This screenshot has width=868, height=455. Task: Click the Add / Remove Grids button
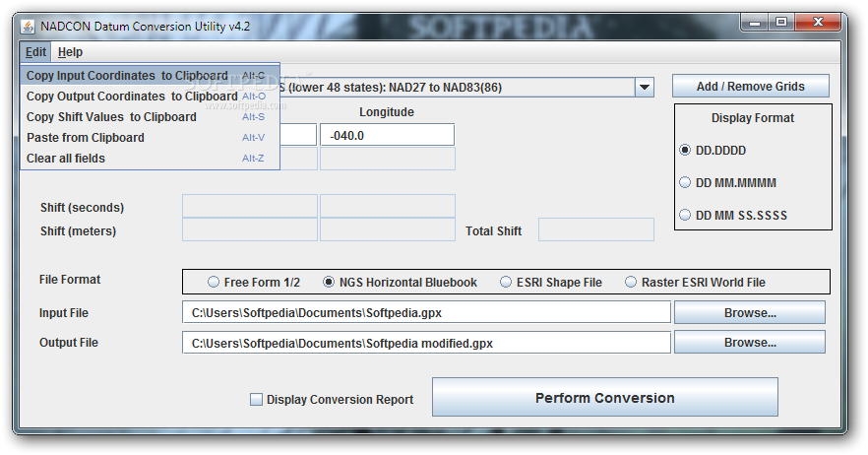point(751,87)
